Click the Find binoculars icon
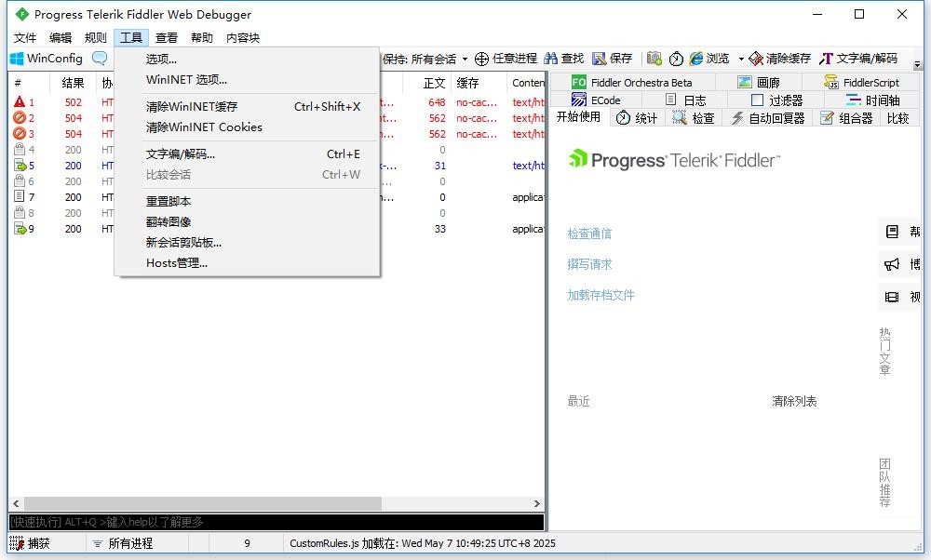931x560 pixels. (x=551, y=58)
